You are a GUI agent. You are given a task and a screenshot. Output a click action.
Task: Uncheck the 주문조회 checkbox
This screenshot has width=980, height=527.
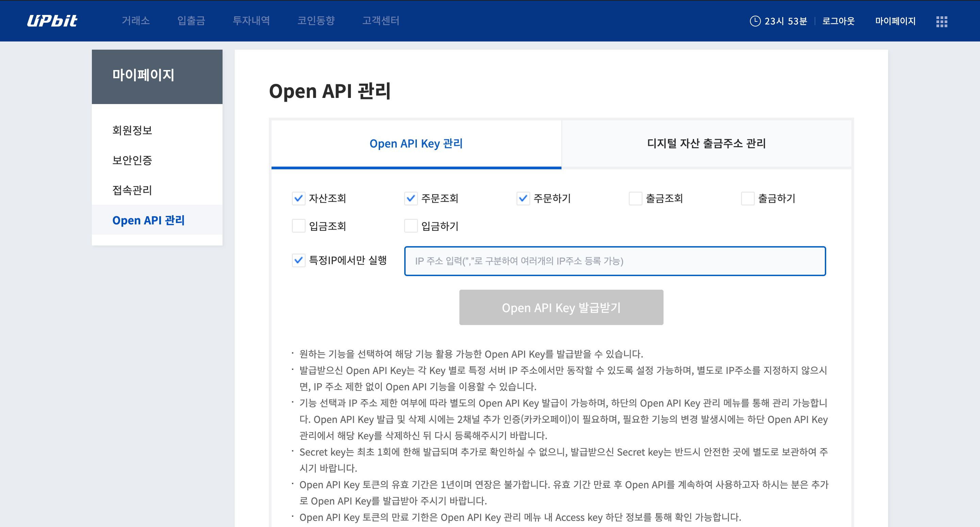coord(411,199)
